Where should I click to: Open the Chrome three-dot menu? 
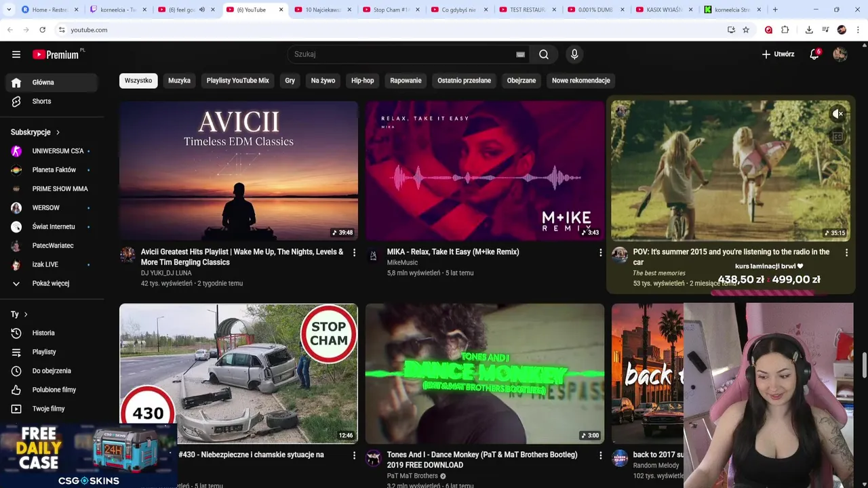[858, 30]
